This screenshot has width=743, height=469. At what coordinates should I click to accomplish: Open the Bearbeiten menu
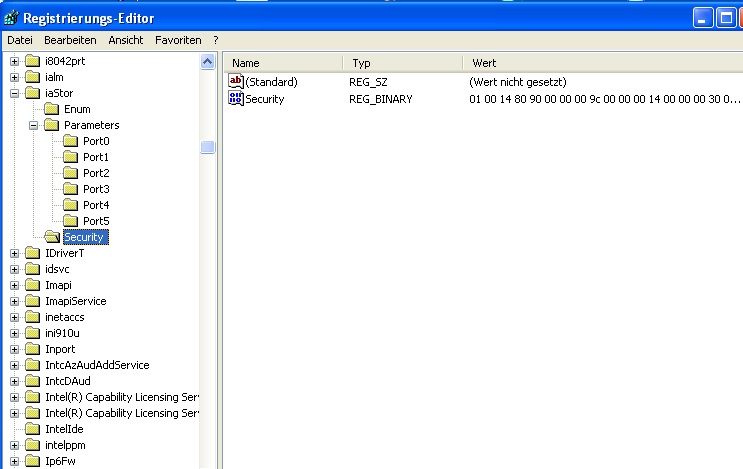(x=70, y=40)
